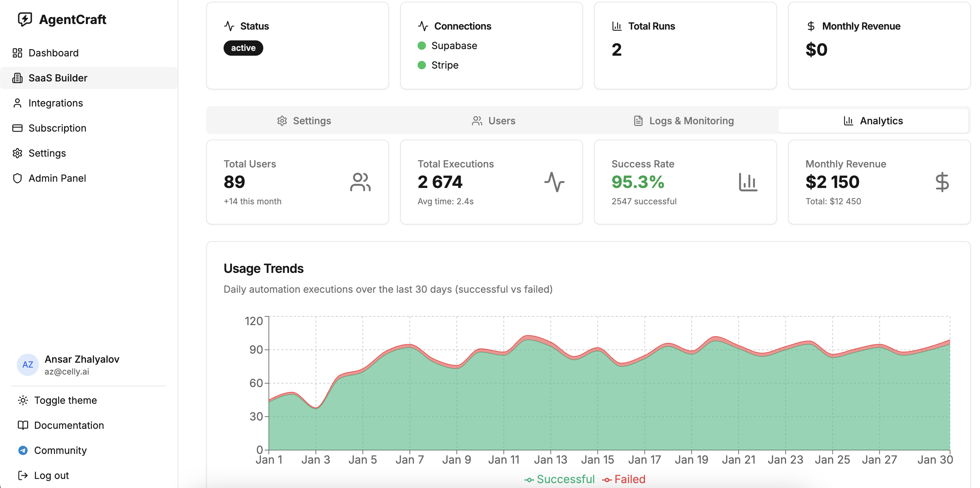The height and width of the screenshot is (488, 980).
Task: Click the Dashboard grid icon
Action: 17,53
